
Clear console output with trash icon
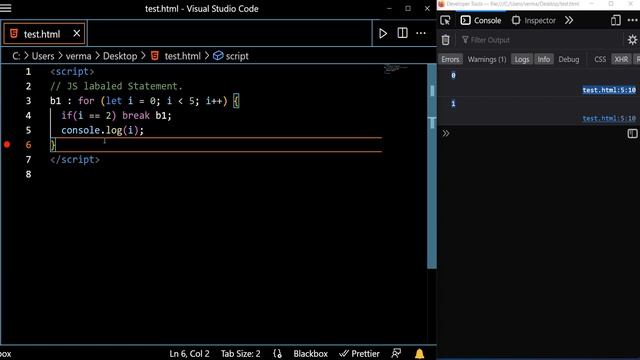(446, 40)
